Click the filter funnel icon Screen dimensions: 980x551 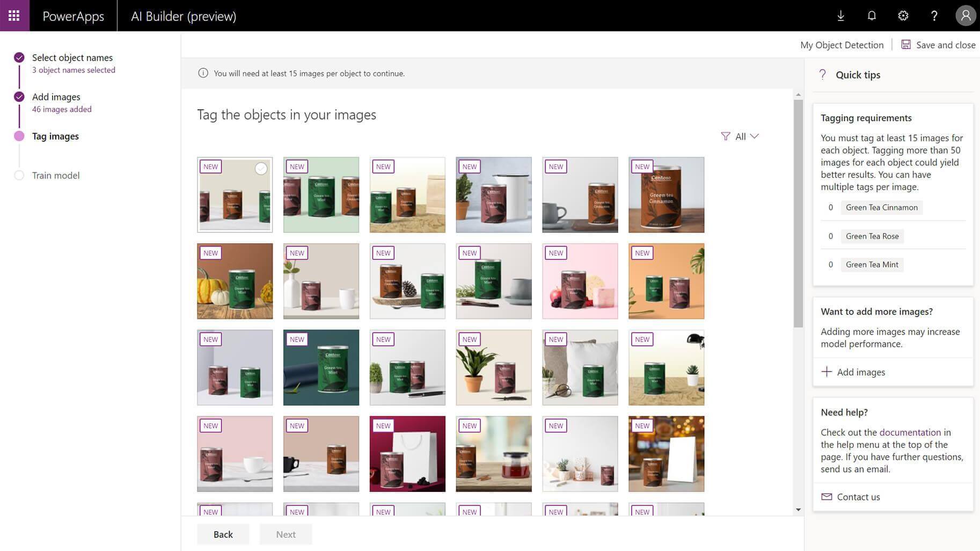(726, 136)
